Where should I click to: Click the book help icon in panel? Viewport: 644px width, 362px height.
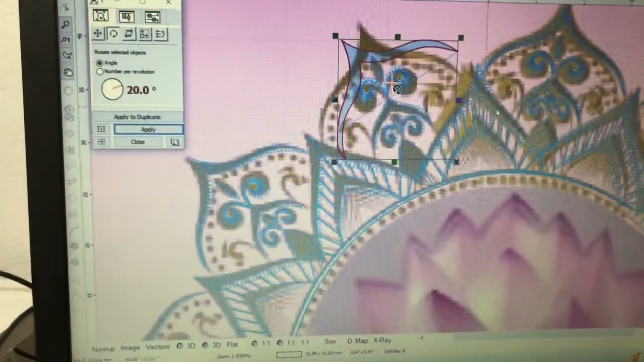coord(174,142)
